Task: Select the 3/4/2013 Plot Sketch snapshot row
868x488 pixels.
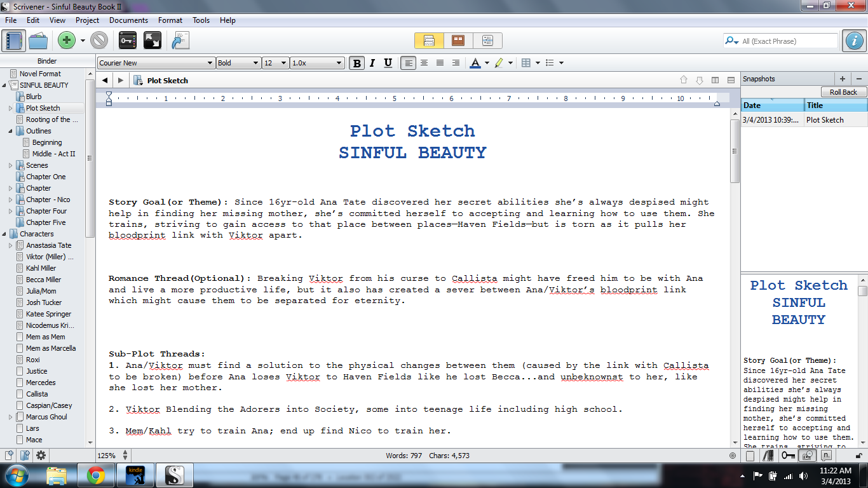Action: pyautogui.click(x=804, y=120)
